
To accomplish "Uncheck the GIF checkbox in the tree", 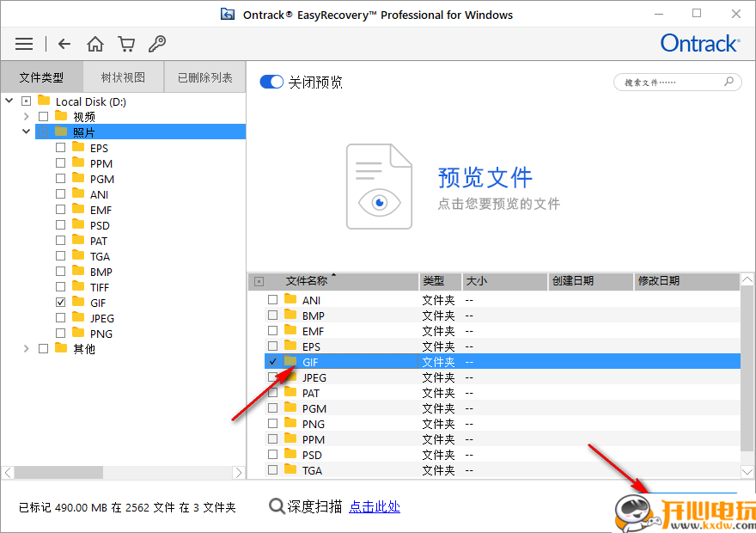I will [x=60, y=303].
